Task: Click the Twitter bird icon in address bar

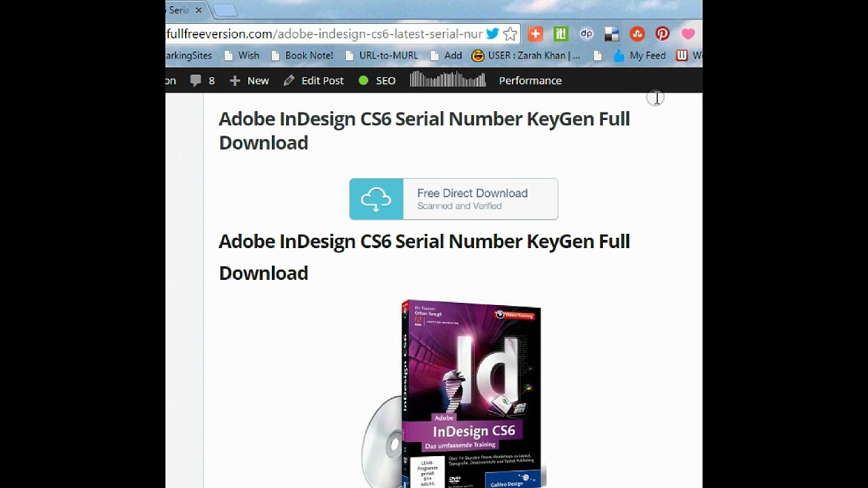Action: point(493,34)
